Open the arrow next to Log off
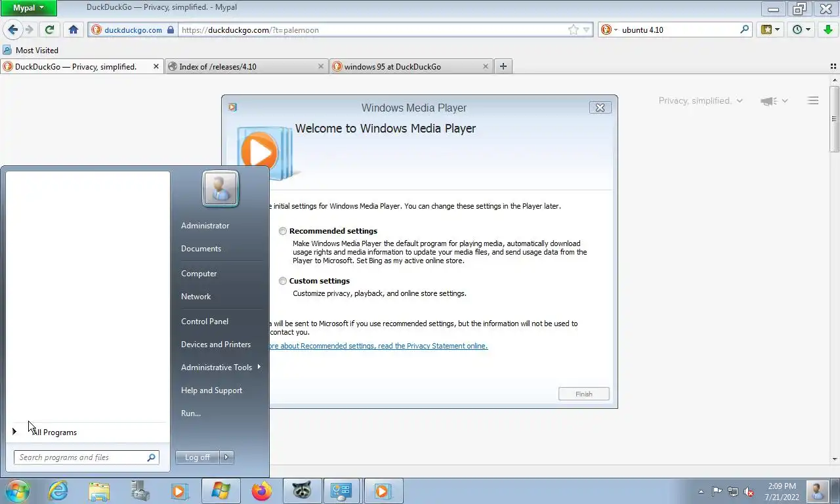 pos(226,457)
